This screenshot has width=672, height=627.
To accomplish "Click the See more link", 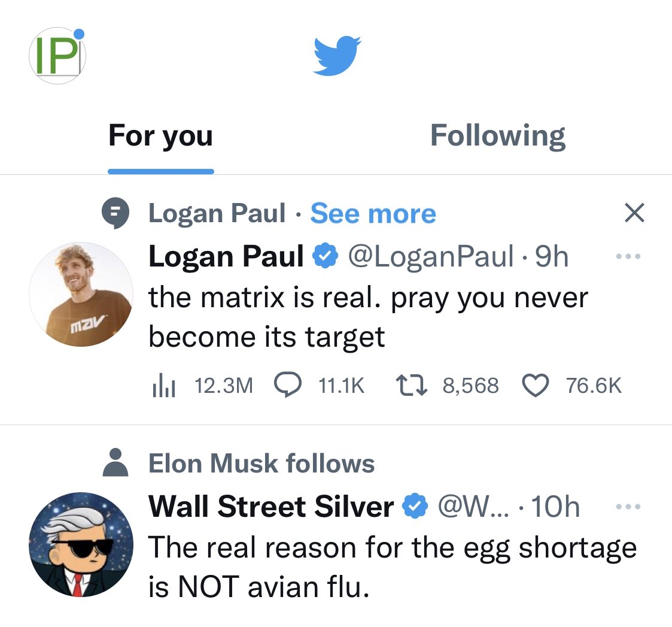I will click(x=373, y=213).
